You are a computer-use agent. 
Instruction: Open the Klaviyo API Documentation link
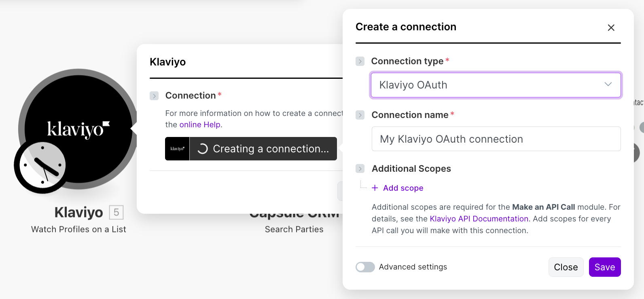(479, 219)
